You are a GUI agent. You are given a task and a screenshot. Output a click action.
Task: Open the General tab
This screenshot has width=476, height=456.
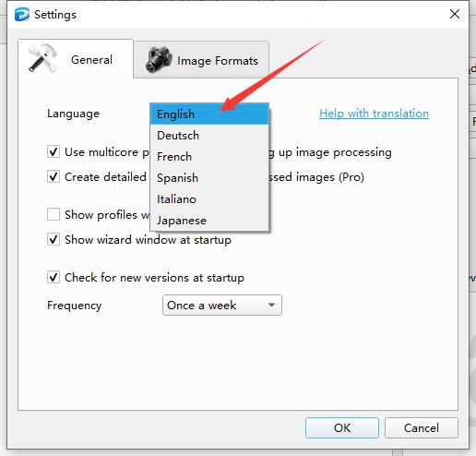[76, 58]
